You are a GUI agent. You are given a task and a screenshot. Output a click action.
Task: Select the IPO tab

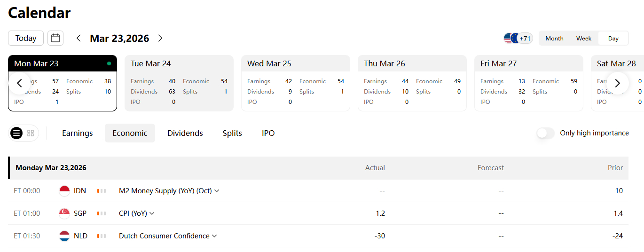point(268,133)
